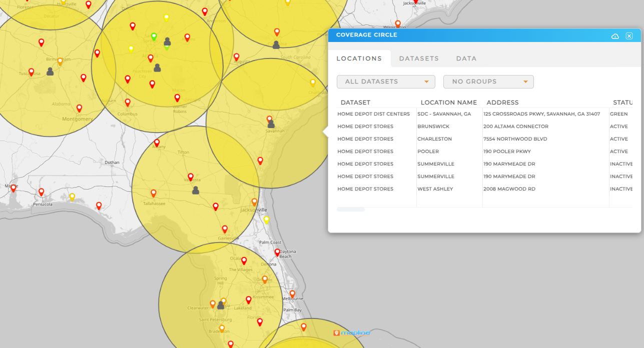Screen dimensions: 644x348
Task: Click the red pin at Daytona Beach
Action: [277, 252]
